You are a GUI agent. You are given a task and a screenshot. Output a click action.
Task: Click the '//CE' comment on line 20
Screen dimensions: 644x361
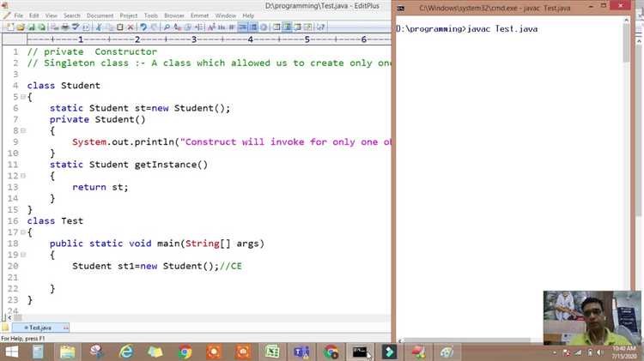click(x=231, y=266)
